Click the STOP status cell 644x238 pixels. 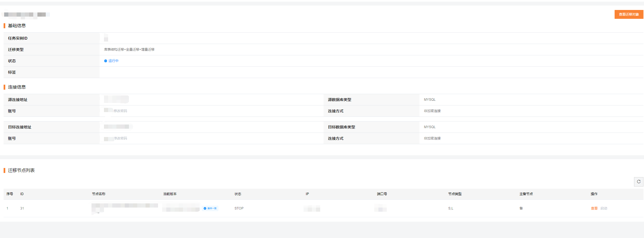click(239, 208)
